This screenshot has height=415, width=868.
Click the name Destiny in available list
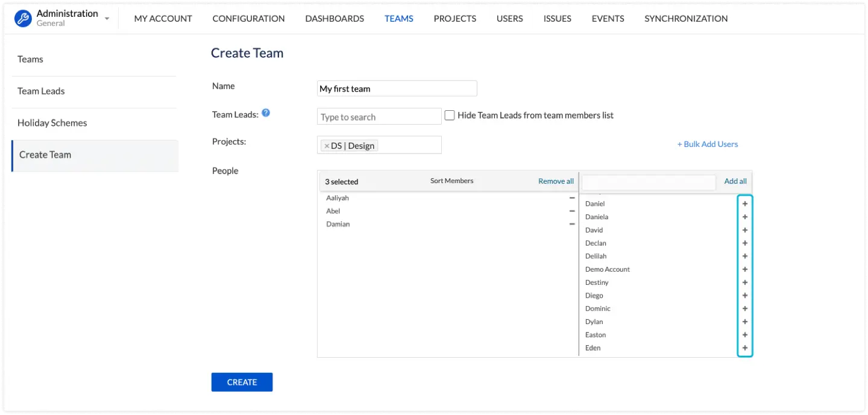[597, 282]
